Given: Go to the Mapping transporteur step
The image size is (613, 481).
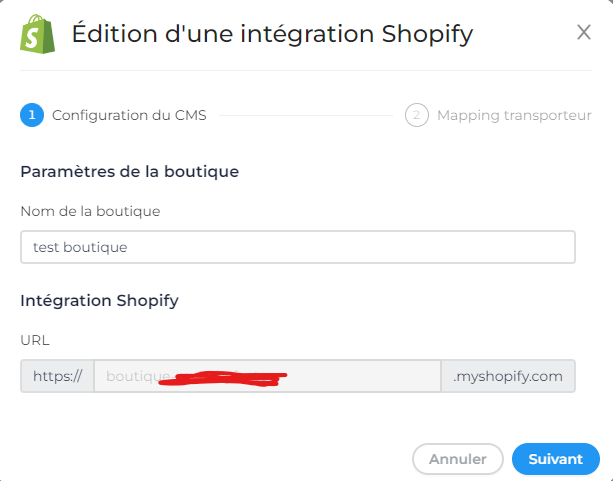Looking at the screenshot, I should click(514, 115).
